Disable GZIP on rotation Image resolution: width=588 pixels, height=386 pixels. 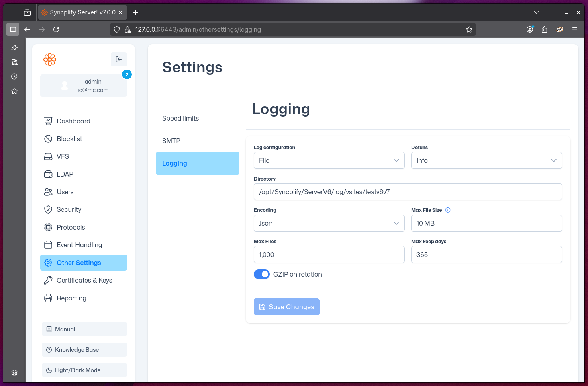click(x=261, y=274)
